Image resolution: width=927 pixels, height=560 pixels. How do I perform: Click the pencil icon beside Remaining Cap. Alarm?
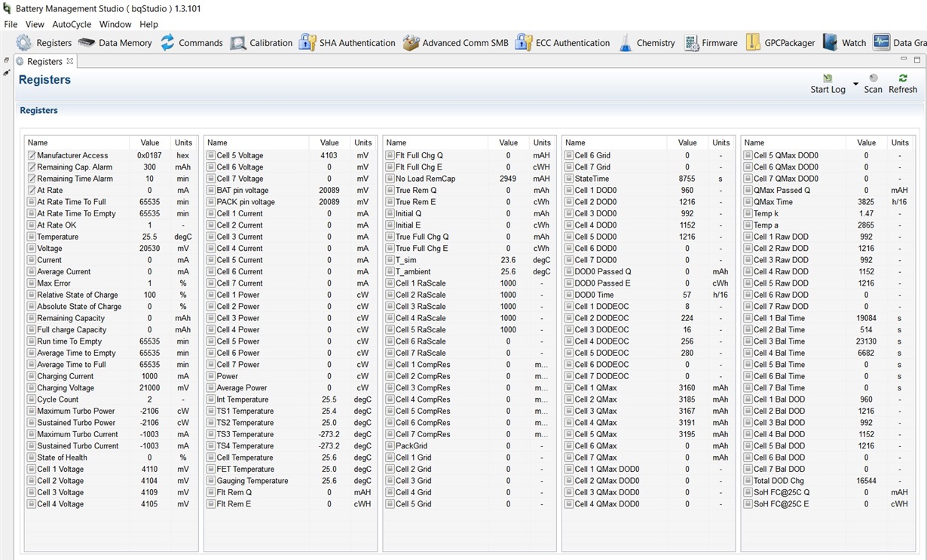pyautogui.click(x=32, y=167)
